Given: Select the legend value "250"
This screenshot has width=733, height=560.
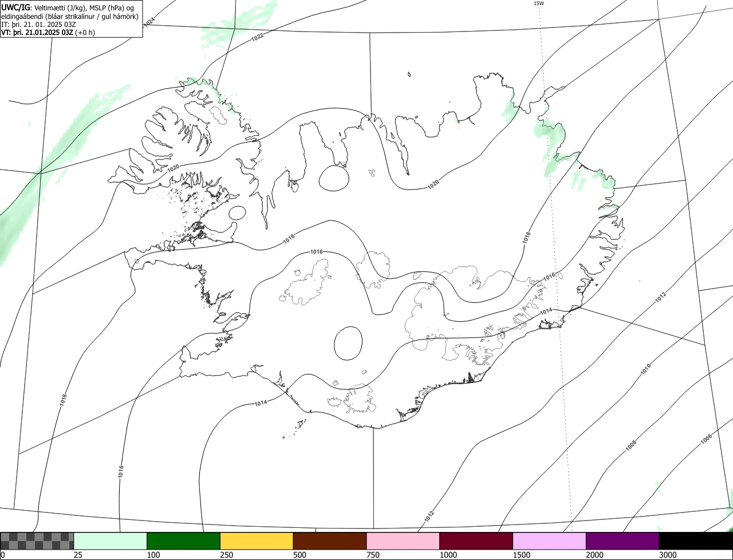Looking at the screenshot, I should pos(226,555).
